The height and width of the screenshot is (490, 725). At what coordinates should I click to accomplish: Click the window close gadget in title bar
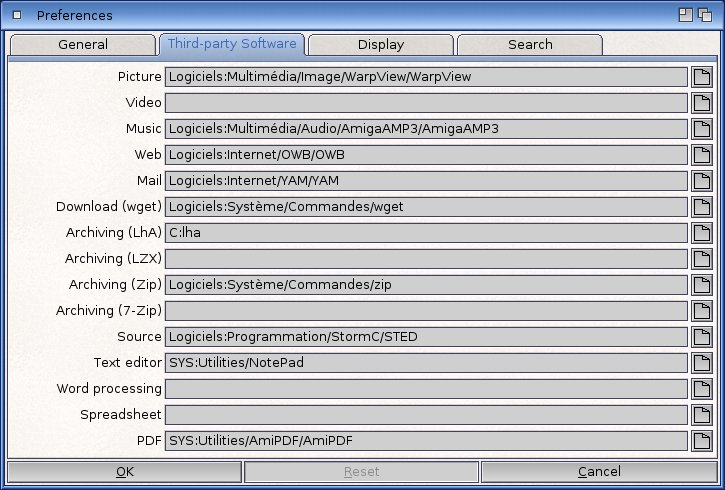tap(17, 15)
